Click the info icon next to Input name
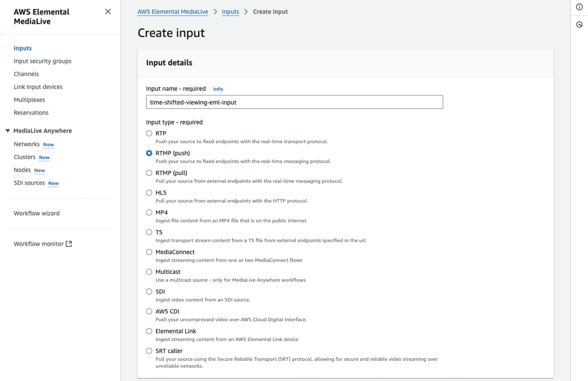588x381 pixels. pos(218,89)
